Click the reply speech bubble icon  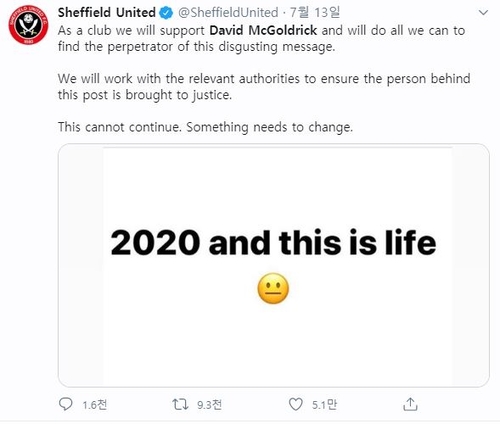[x=65, y=404]
